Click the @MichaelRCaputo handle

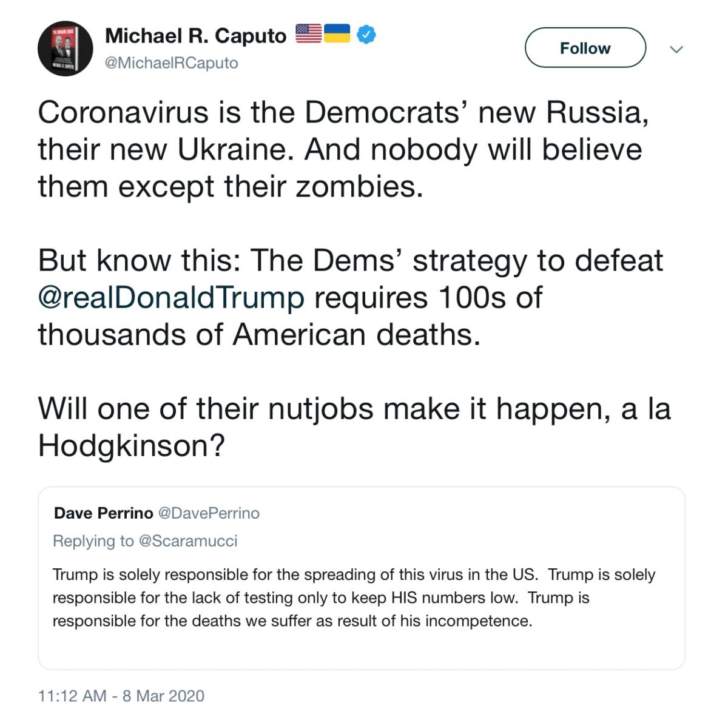click(172, 63)
